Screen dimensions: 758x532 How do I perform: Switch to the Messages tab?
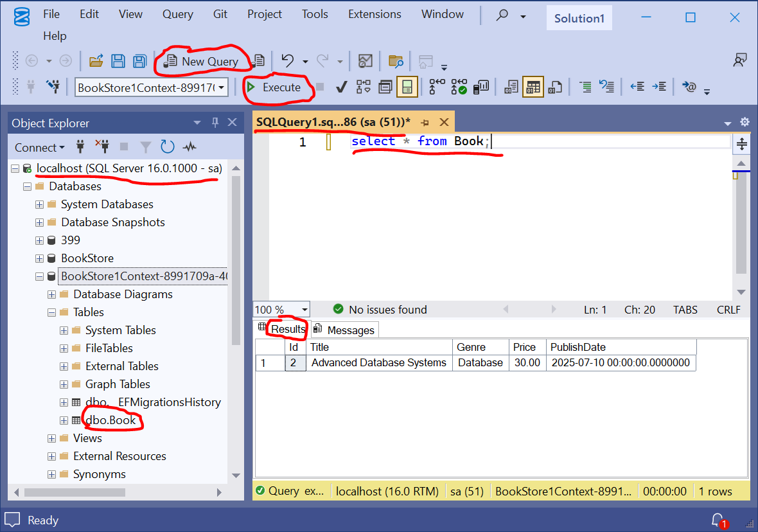click(345, 330)
